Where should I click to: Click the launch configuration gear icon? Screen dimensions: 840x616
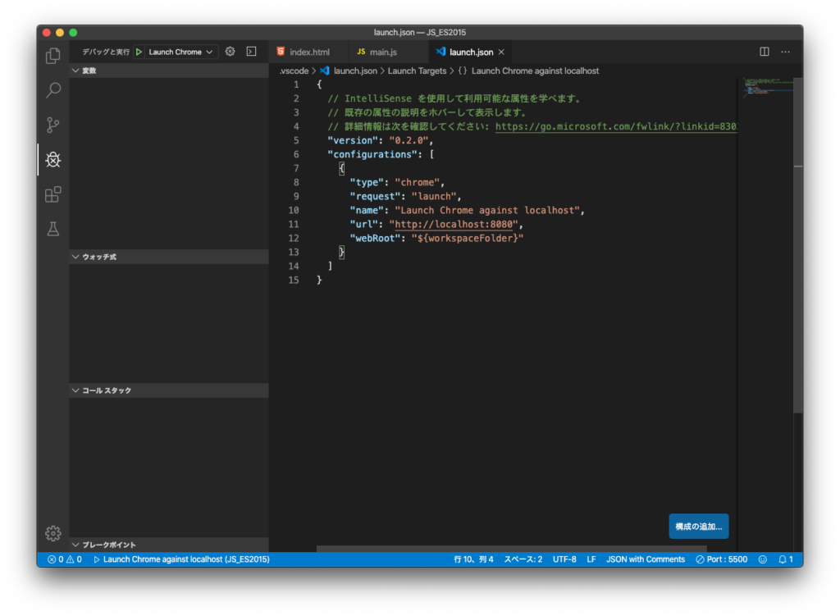click(230, 51)
